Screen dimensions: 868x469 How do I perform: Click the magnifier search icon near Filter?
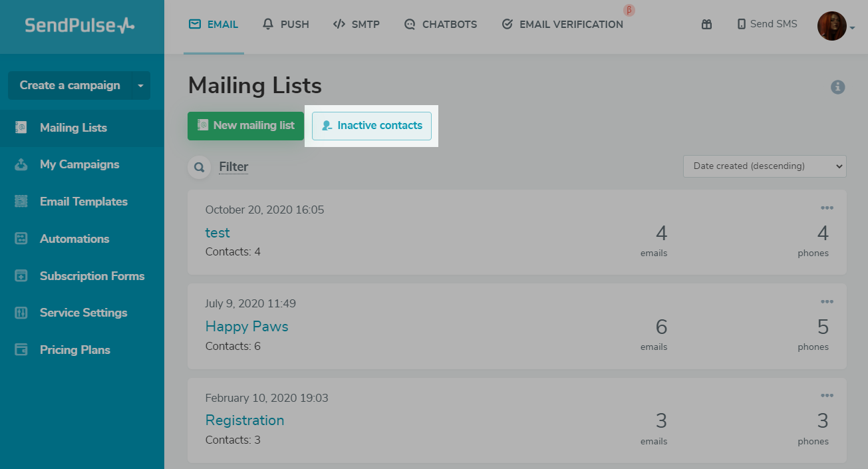tap(199, 167)
